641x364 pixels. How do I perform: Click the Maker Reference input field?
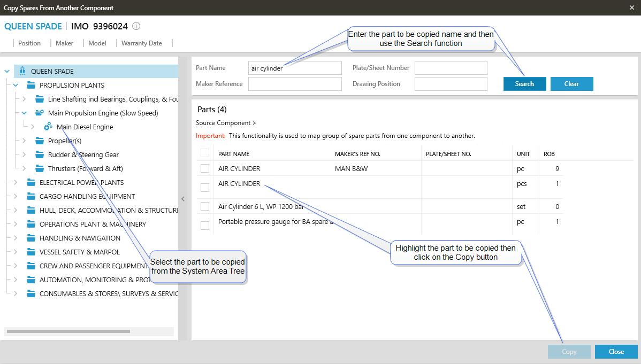(x=295, y=84)
